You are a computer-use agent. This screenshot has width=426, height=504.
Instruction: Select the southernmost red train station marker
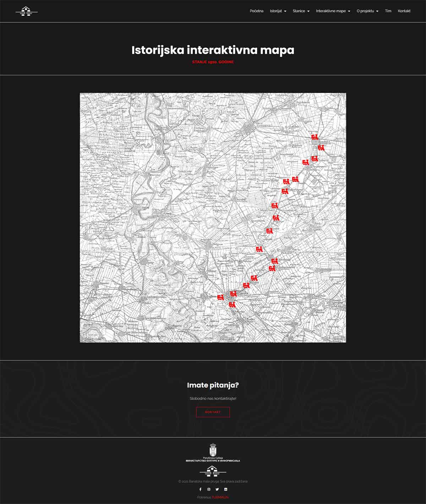tap(232, 305)
